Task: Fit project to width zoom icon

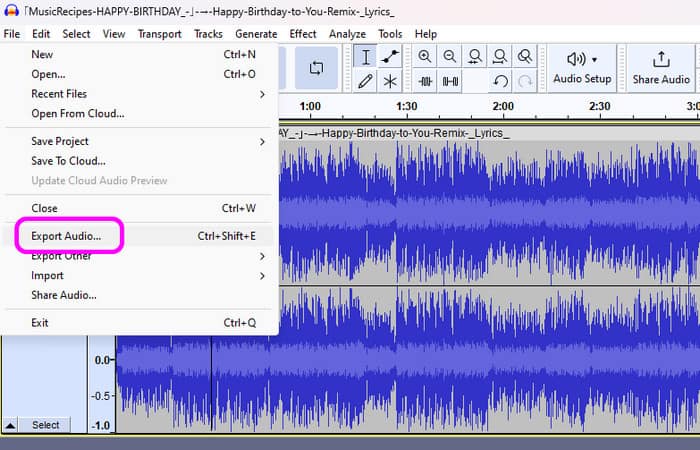Action: [500, 57]
